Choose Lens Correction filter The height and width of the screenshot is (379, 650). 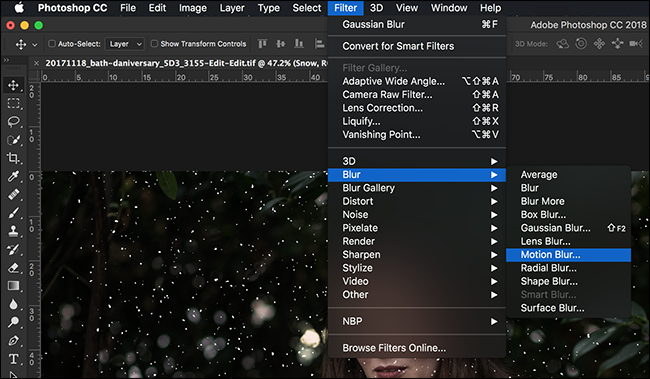point(417,108)
